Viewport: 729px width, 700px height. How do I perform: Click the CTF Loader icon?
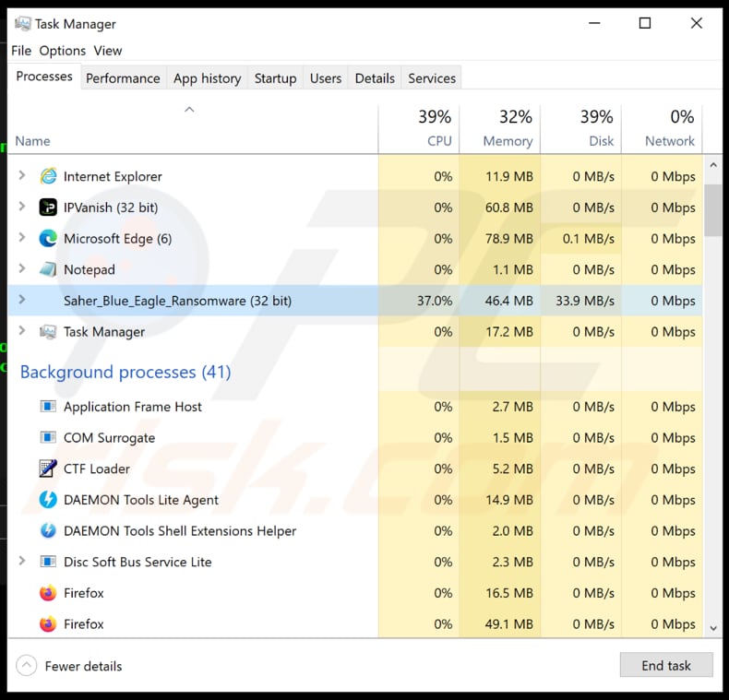48,469
